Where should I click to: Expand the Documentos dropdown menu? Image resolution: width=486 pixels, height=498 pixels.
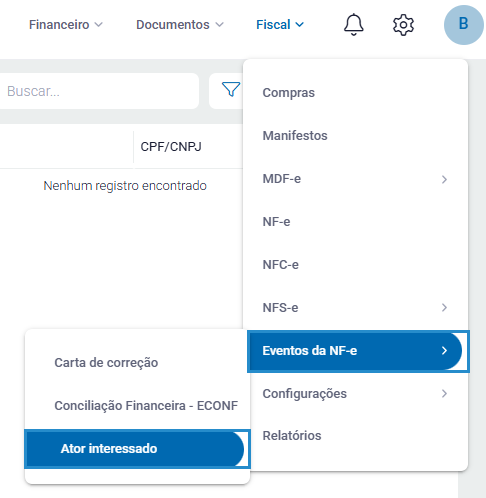180,25
